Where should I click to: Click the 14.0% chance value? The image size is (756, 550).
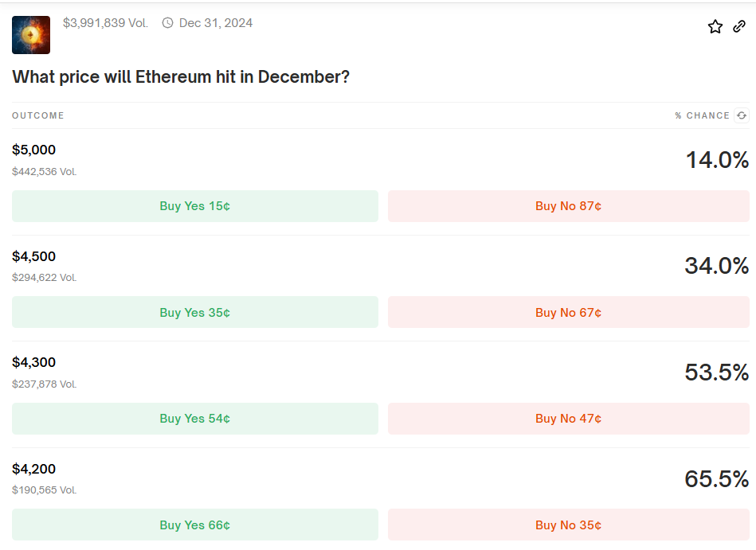pos(717,160)
